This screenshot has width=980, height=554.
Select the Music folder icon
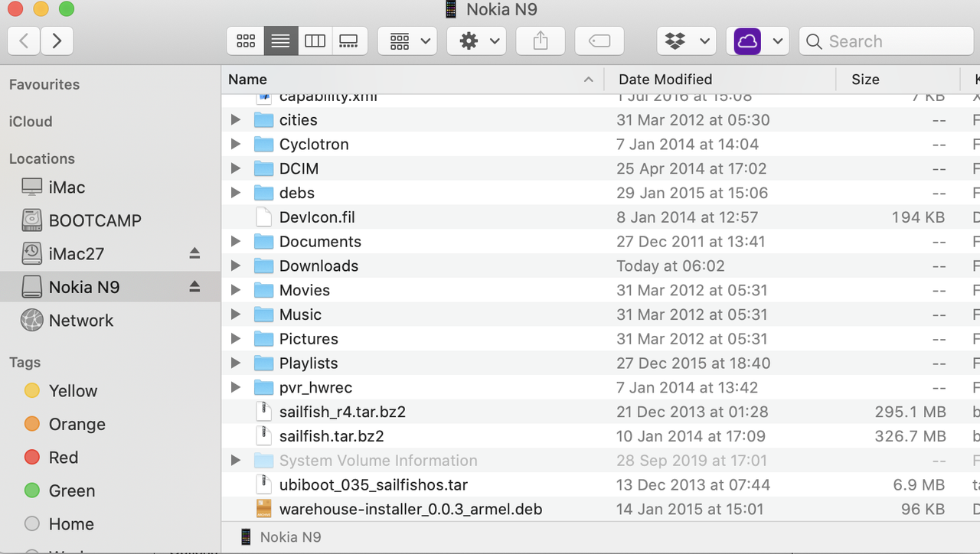tap(263, 314)
